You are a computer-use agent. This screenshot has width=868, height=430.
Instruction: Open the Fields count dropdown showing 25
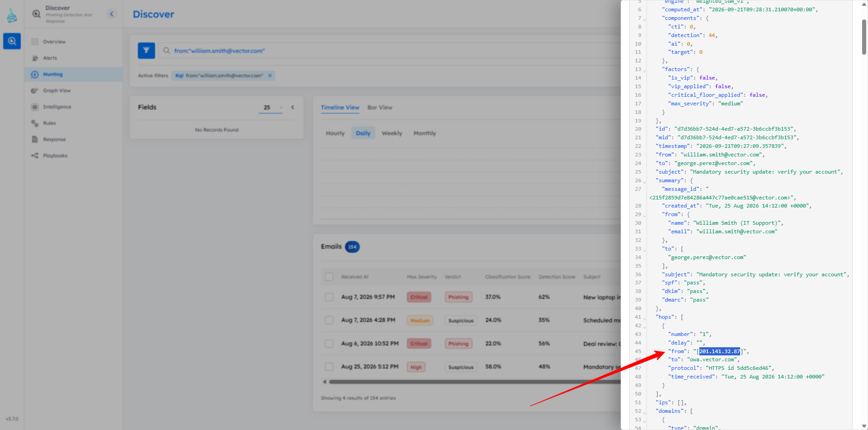click(271, 107)
